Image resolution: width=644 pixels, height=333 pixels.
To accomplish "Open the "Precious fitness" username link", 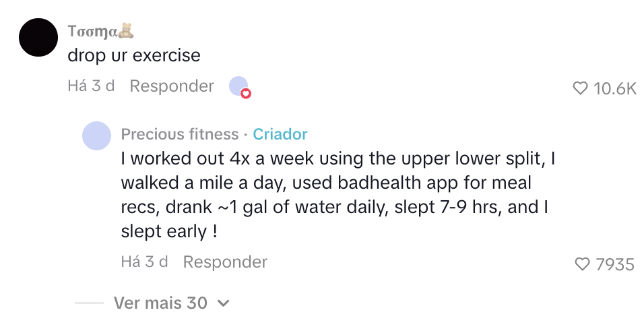I will point(179,134).
